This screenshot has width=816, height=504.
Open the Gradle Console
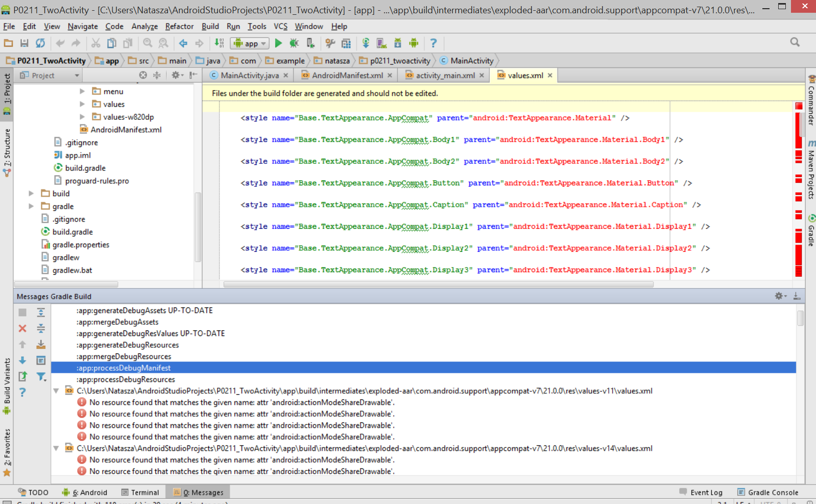coord(767,492)
